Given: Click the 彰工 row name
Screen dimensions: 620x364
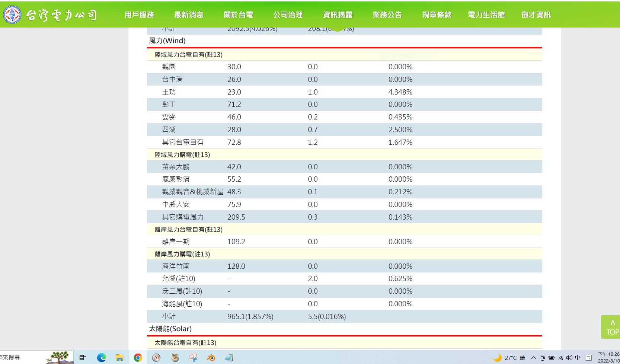Looking at the screenshot, I should (x=169, y=104).
